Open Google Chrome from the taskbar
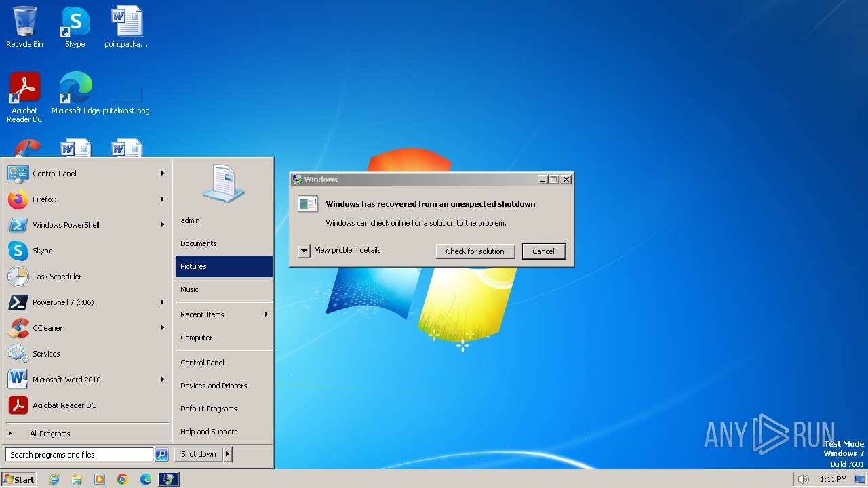 pos(123,479)
